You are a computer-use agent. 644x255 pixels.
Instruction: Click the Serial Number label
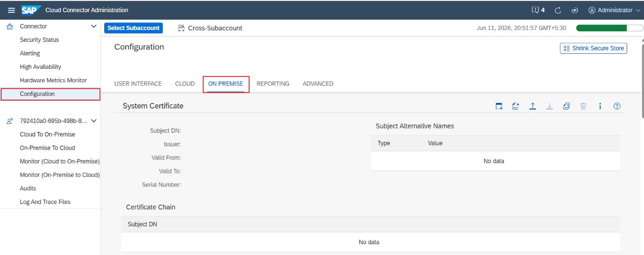(162, 185)
